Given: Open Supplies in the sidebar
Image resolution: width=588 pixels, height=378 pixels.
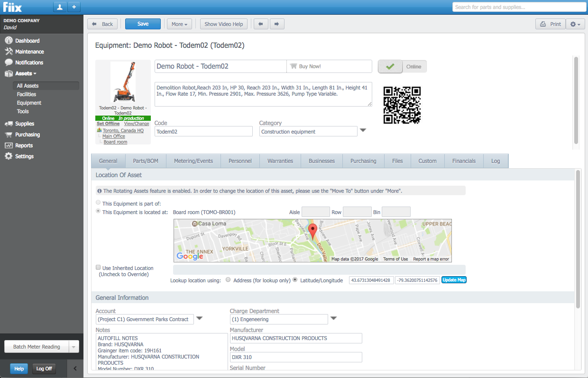Looking at the screenshot, I should 25,124.
